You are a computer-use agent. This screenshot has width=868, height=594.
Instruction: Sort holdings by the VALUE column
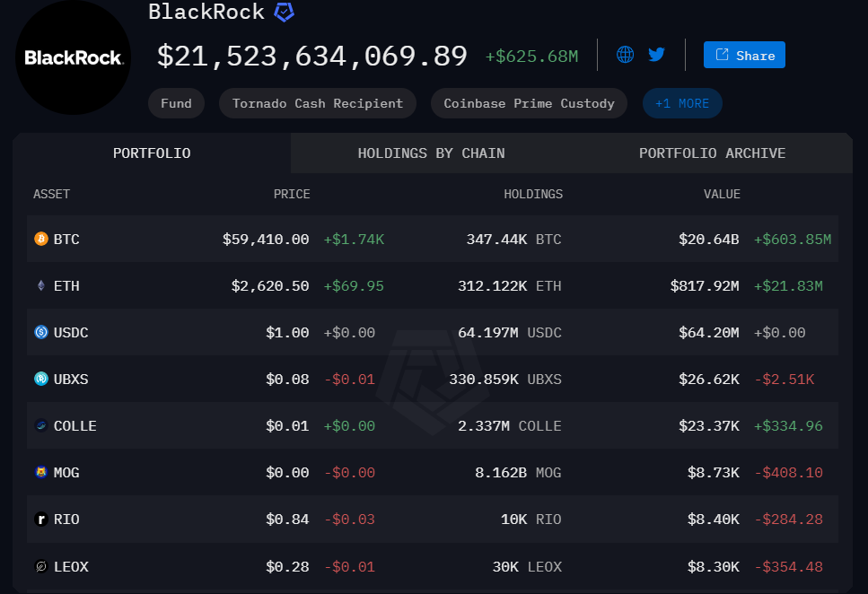[722, 194]
